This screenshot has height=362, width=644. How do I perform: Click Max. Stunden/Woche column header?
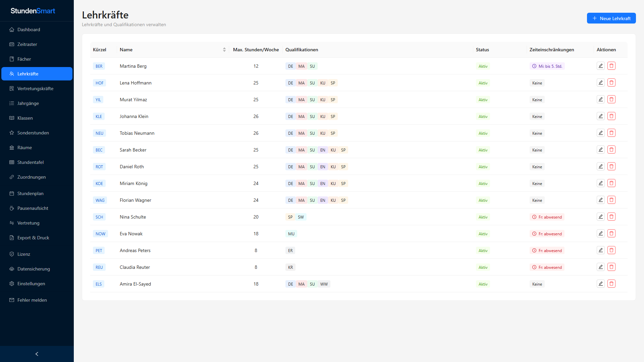(256, 50)
